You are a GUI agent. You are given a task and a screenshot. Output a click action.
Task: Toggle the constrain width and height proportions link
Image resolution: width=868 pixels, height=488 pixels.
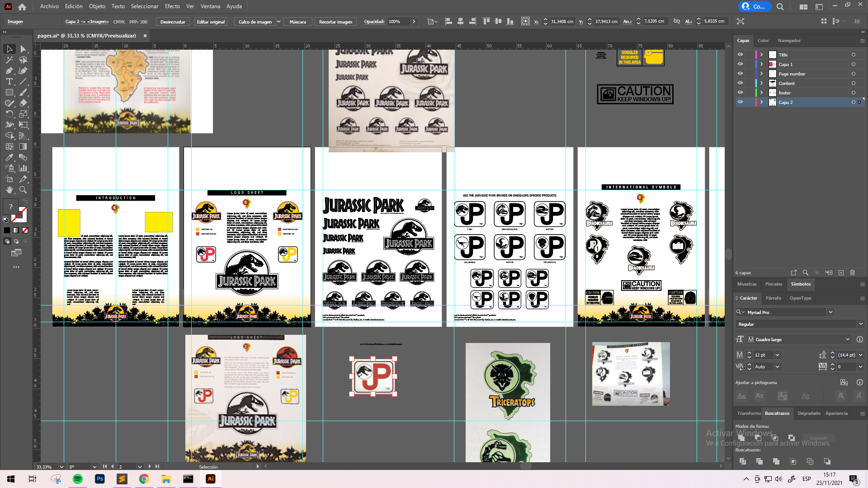[x=677, y=21]
